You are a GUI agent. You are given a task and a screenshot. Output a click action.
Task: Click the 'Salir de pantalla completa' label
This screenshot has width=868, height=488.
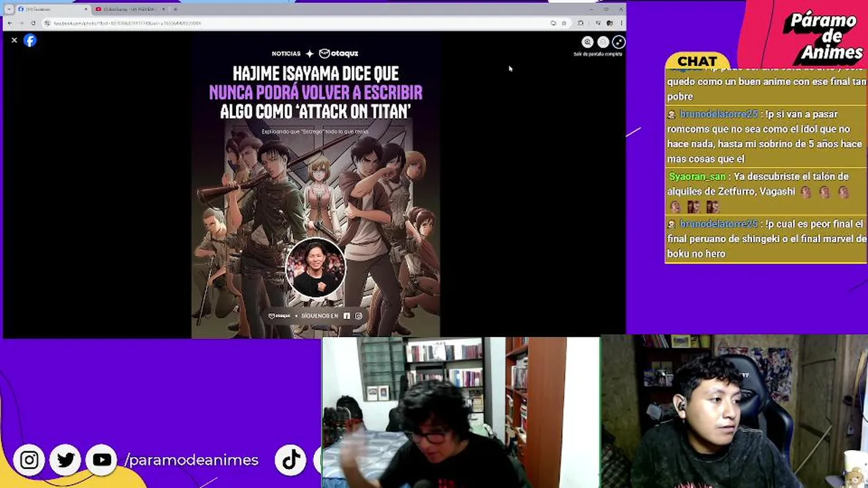598,54
